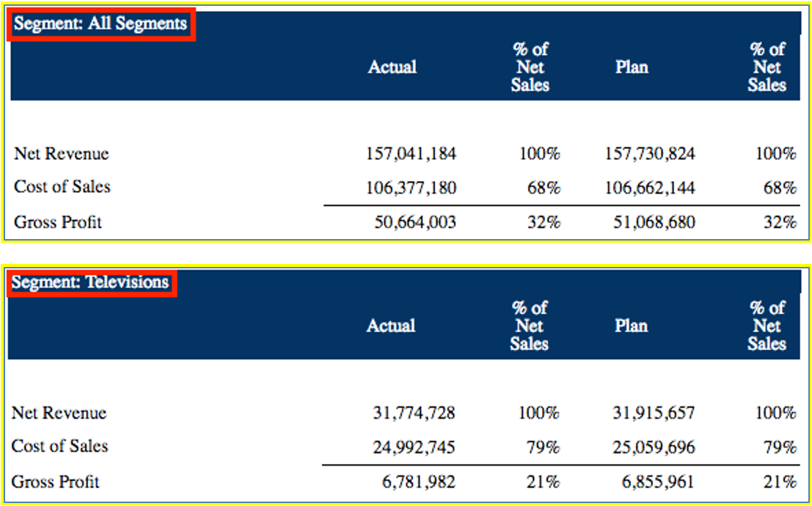Select the 31,774,728 Televisions net revenue value
The width and height of the screenshot is (812, 506).
point(414,414)
